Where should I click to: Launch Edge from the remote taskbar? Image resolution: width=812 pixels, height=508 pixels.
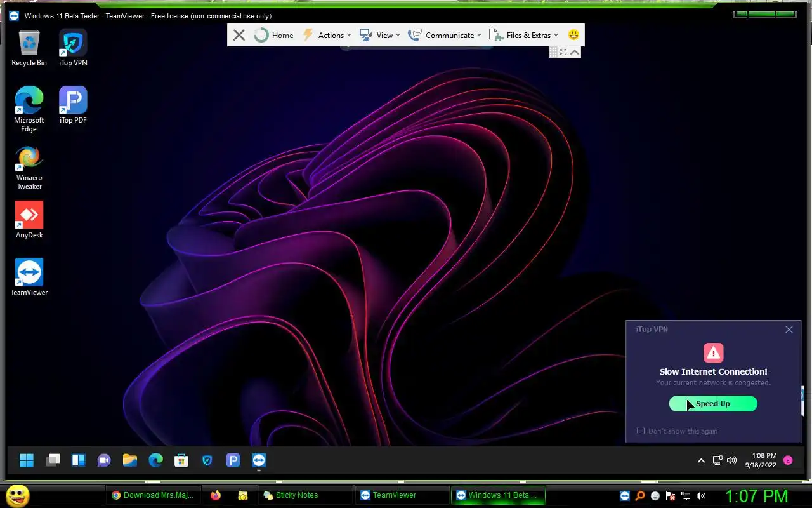[155, 460]
